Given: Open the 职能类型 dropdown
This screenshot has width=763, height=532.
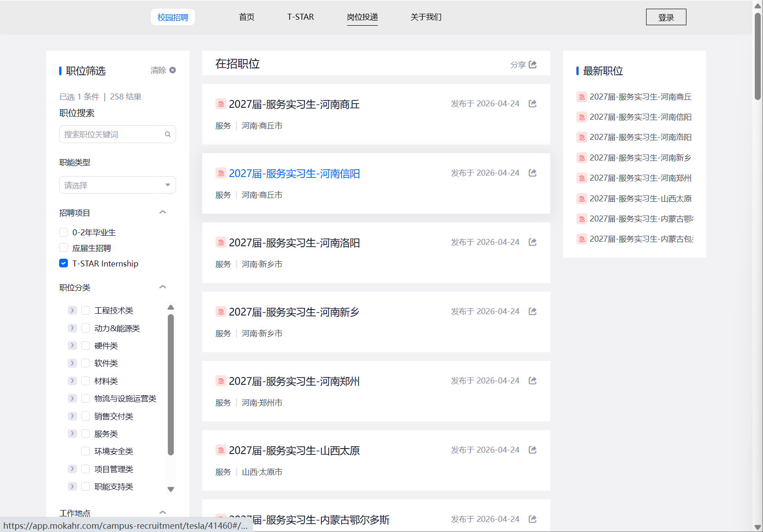Looking at the screenshot, I should (x=117, y=185).
